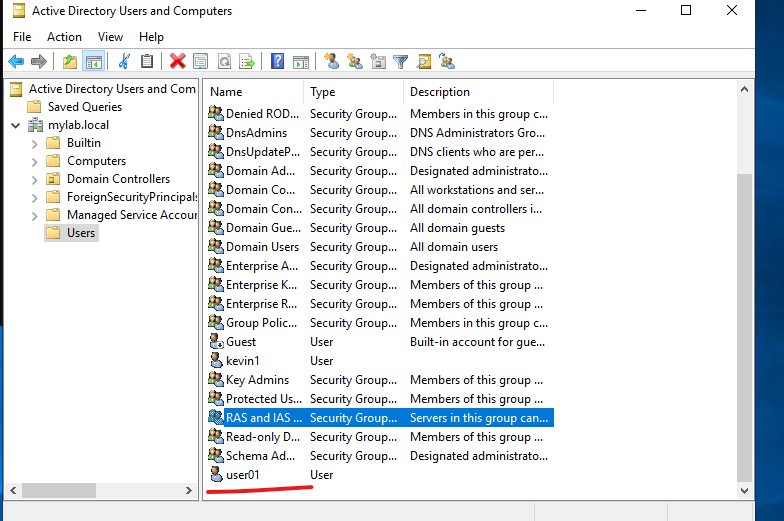The width and height of the screenshot is (784, 521).
Task: Select the Users container in tree
Action: 81,232
